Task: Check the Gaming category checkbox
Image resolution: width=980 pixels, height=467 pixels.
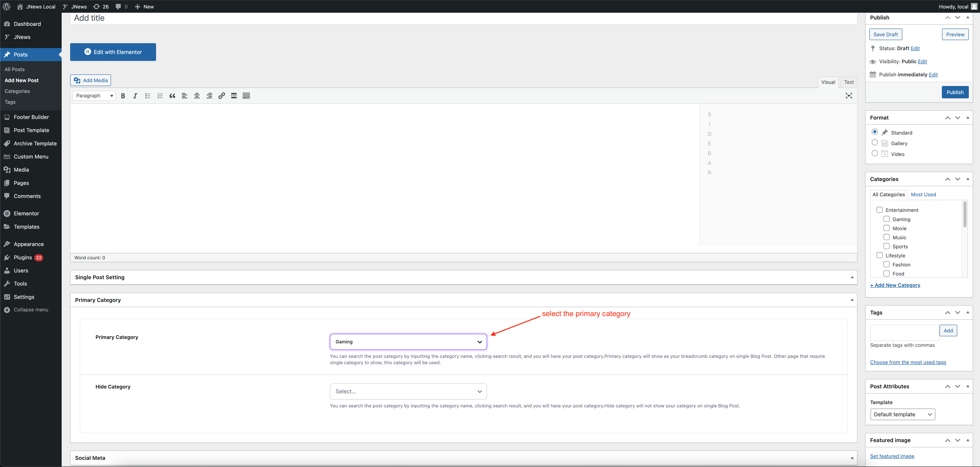Action: [886, 219]
